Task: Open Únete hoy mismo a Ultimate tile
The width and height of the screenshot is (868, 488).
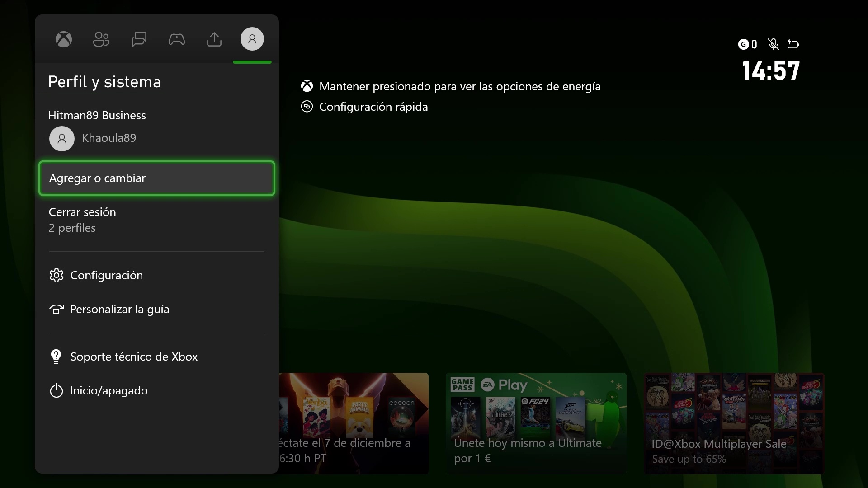Action: (x=536, y=423)
